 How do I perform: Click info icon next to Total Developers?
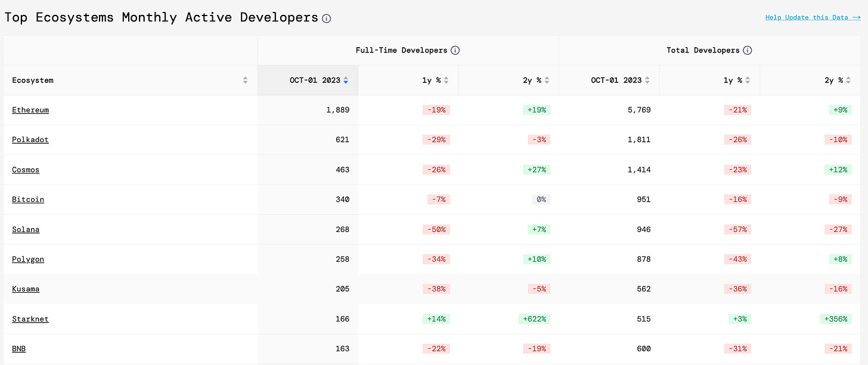pos(748,51)
